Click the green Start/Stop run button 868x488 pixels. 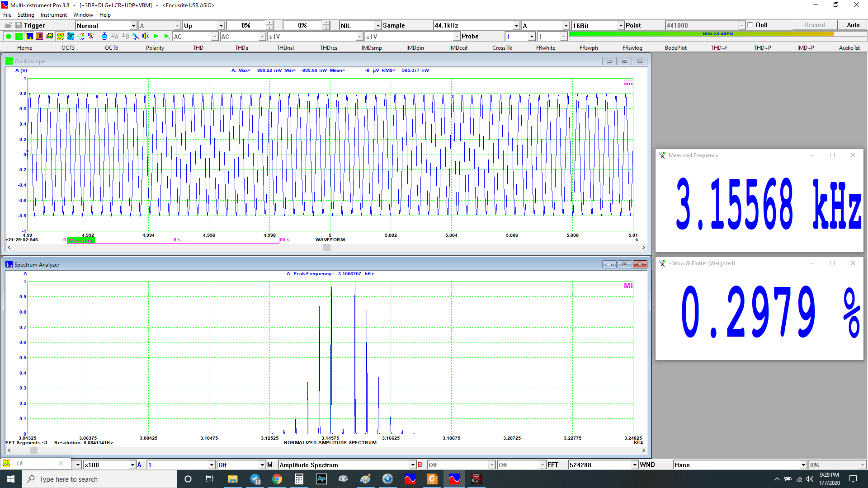click(x=9, y=37)
